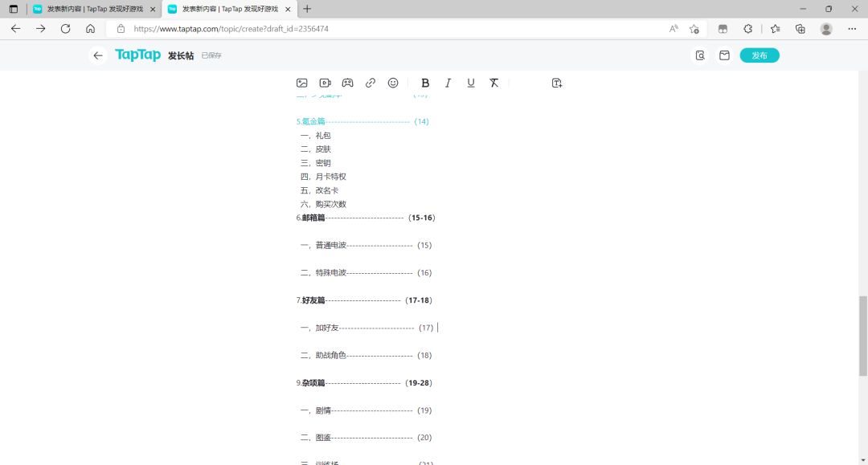Go back using the TapTap header arrow

point(98,55)
